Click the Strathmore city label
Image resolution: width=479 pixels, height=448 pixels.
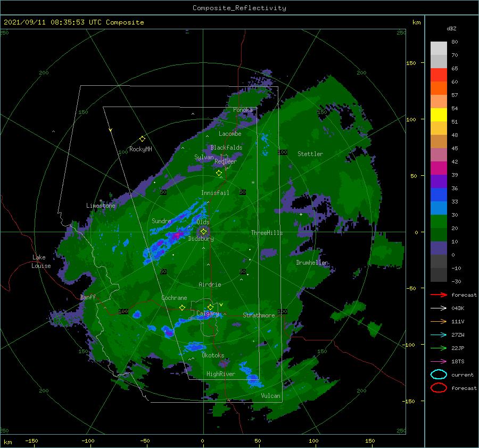(259, 315)
